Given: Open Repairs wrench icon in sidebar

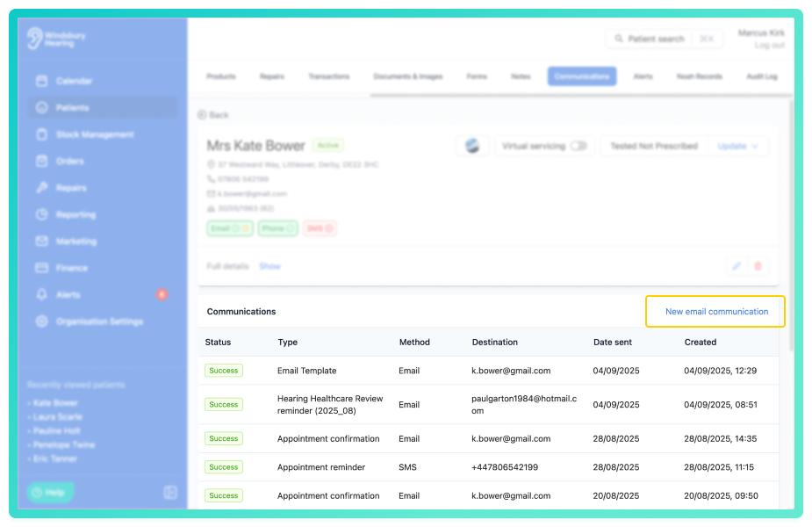Looking at the screenshot, I should (42, 188).
